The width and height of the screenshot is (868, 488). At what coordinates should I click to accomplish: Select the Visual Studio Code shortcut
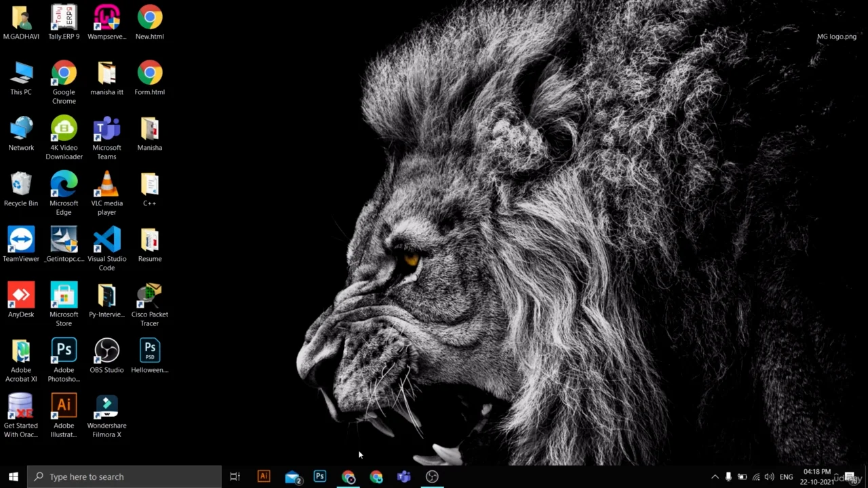[x=106, y=249]
